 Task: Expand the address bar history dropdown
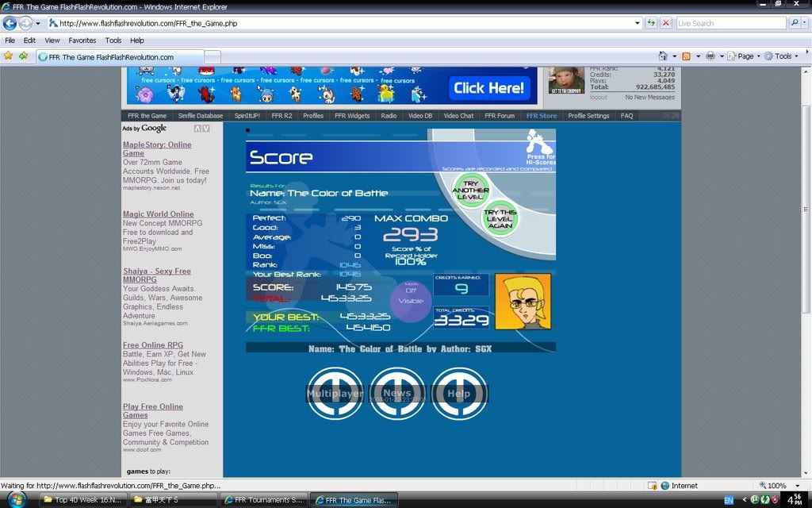638,24
